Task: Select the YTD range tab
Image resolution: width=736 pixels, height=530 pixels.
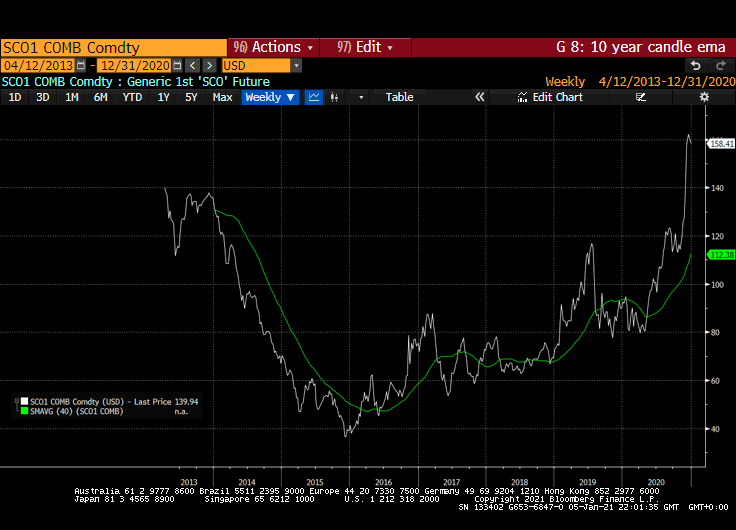Action: 132,97
